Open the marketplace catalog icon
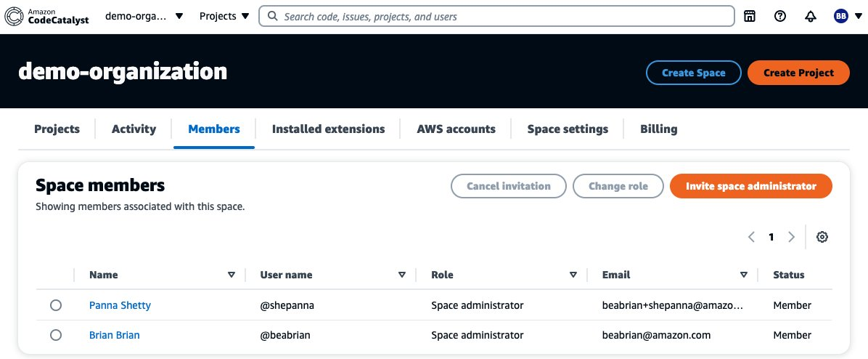Image resolution: width=868 pixels, height=359 pixels. coord(750,16)
